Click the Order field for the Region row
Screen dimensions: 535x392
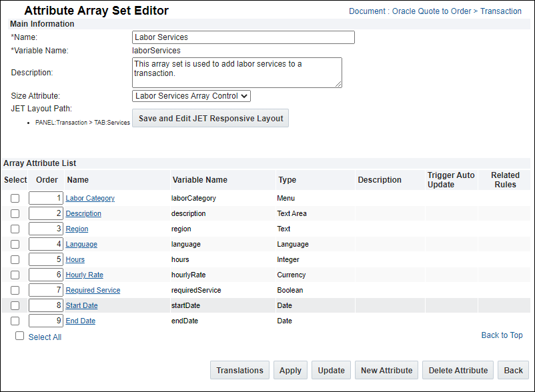[47, 229]
